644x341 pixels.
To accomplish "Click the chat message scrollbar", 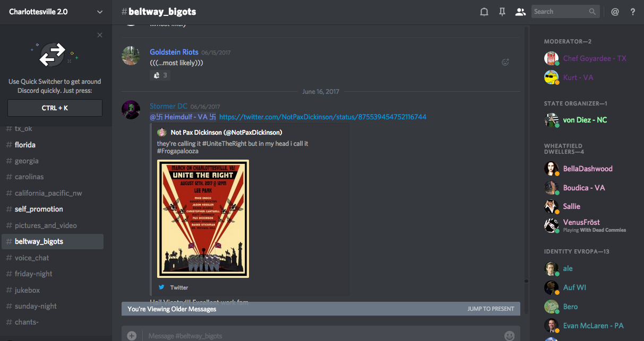I will point(526,159).
